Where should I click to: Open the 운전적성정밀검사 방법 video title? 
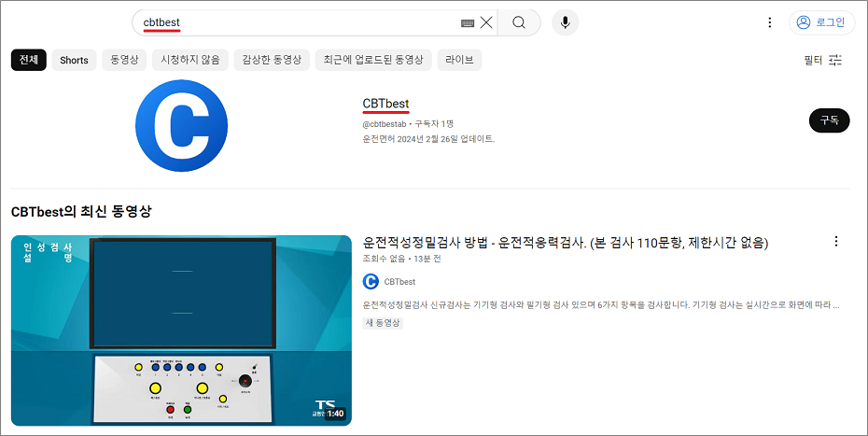[x=566, y=243]
